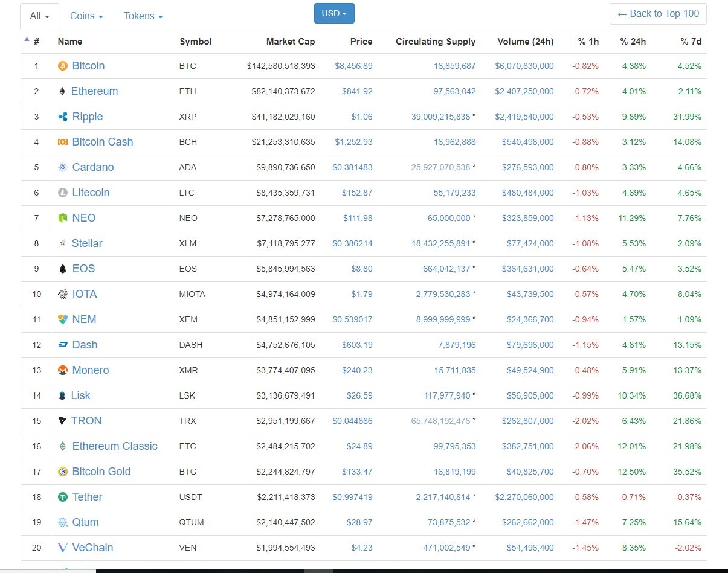Screen dimensions: 728x573
Task: Click the Ethereum diamond logo icon
Action: 62,91
